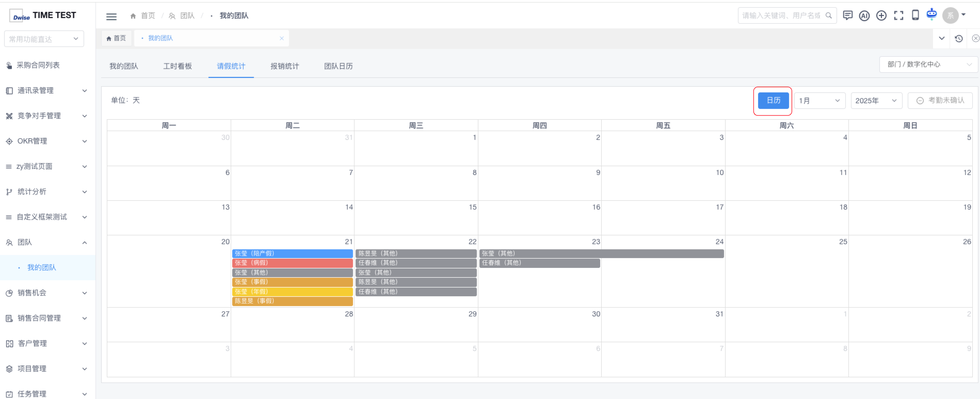Open 采购合同列表 in the sidebar
Screen dimensions: 980x399
pos(38,65)
